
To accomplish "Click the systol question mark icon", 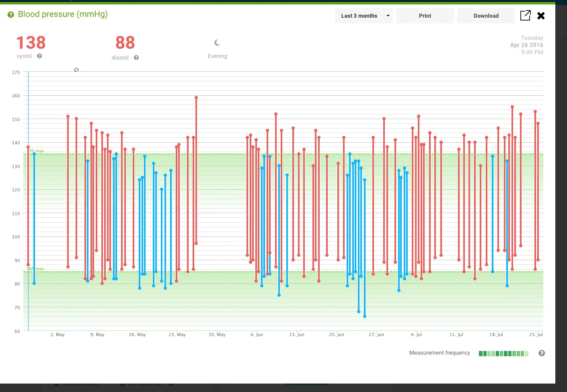I will (x=39, y=56).
